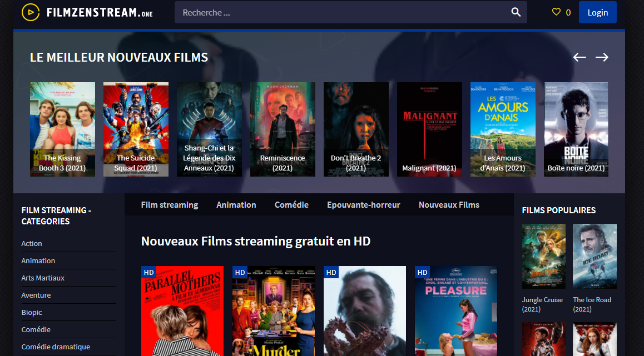644x356 pixels.
Task: Open Les Amours d'Anaïs (2021) poster
Action: pyautogui.click(x=503, y=129)
